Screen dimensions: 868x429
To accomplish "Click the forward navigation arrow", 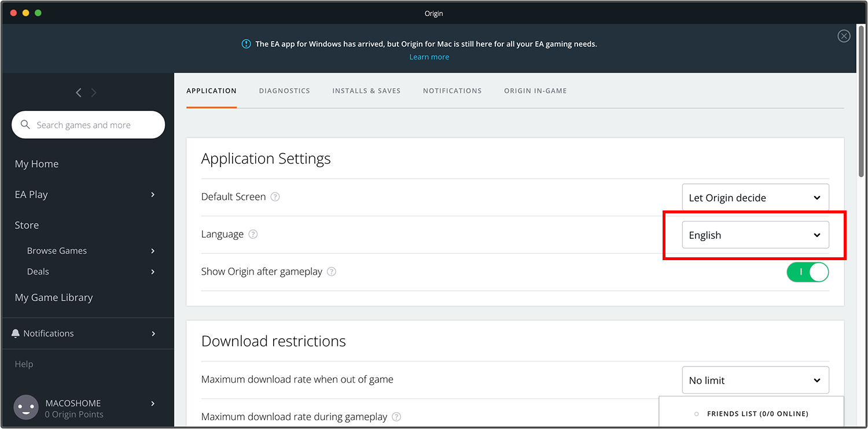I will tap(94, 93).
